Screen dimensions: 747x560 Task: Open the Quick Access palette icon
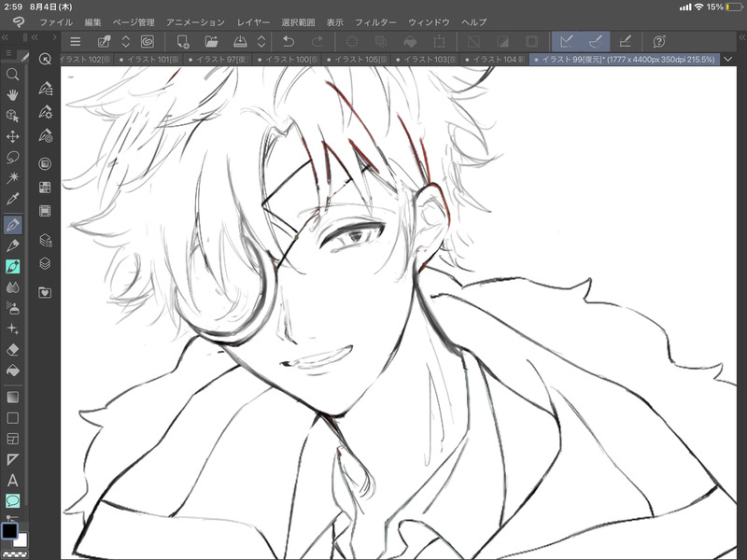coord(45,59)
